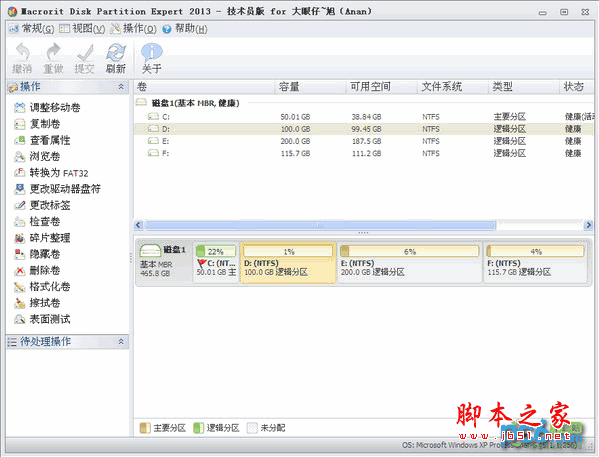Image resolution: width=599 pixels, height=457 pixels.
Task: Click the app icon in the title bar
Action: [x=13, y=11]
